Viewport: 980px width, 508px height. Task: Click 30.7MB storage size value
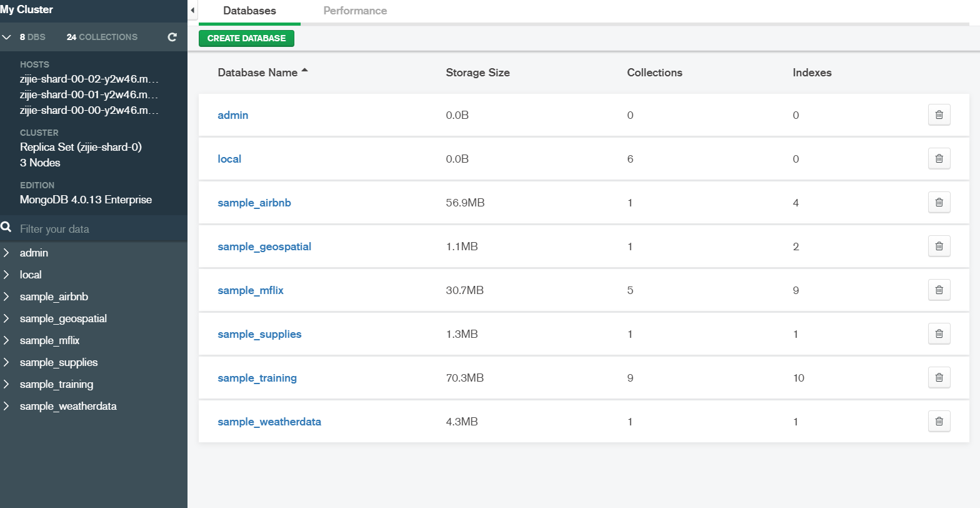tap(464, 290)
